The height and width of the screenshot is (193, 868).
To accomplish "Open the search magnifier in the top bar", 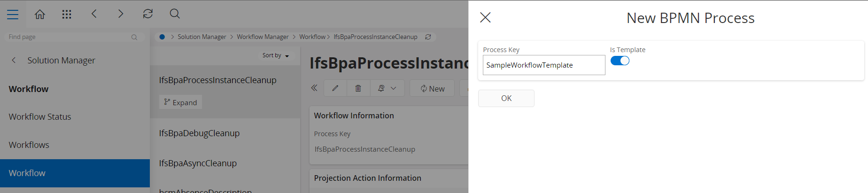I will coord(175,14).
